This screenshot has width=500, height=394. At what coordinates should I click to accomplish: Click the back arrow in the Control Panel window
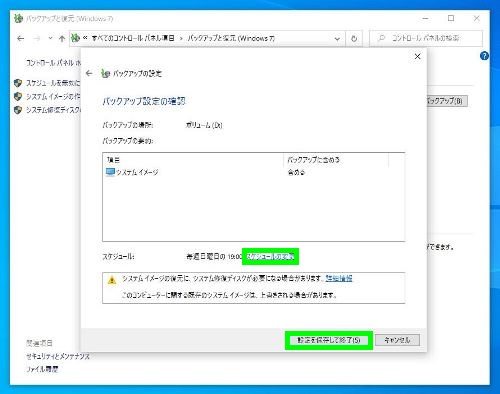click(x=21, y=39)
